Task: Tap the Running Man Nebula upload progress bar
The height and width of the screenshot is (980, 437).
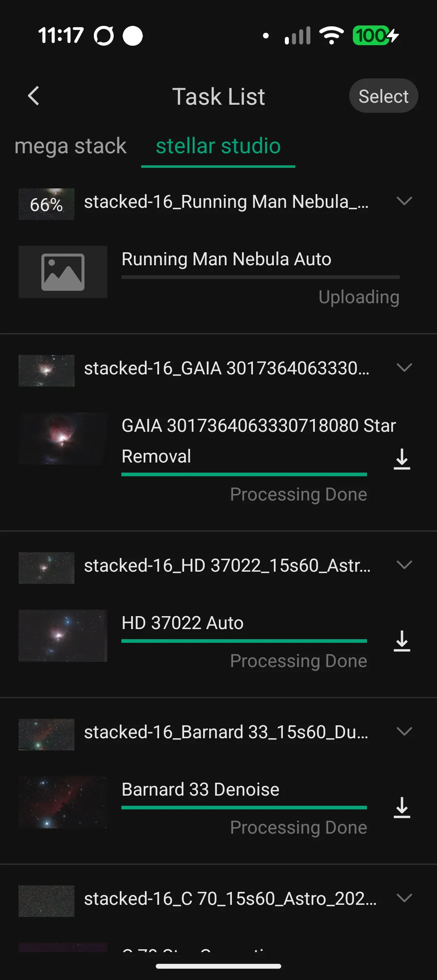Action: [260, 277]
